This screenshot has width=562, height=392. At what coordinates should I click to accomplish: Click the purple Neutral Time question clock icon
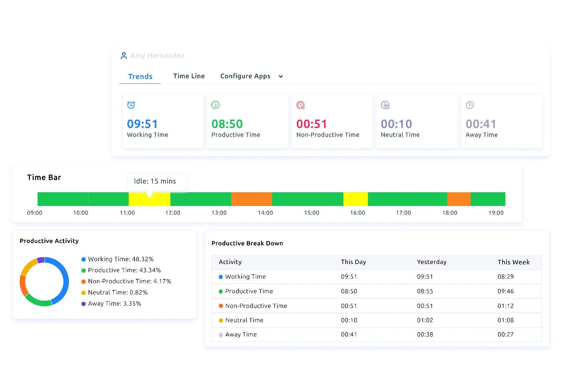coord(385,105)
